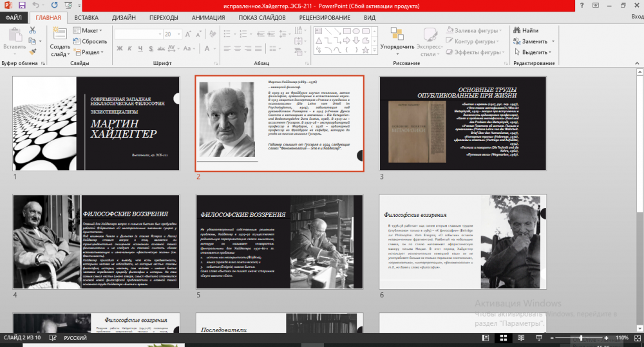Open the ФАЙЛ (File) menu

[x=14, y=17]
